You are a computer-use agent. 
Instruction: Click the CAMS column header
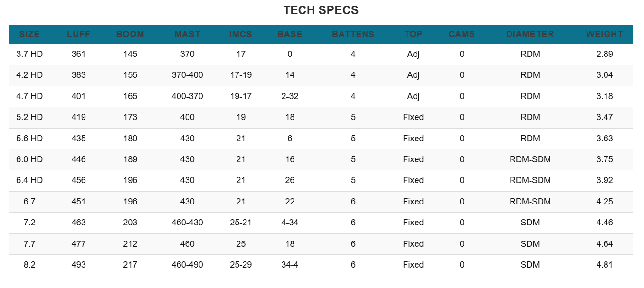click(x=462, y=34)
